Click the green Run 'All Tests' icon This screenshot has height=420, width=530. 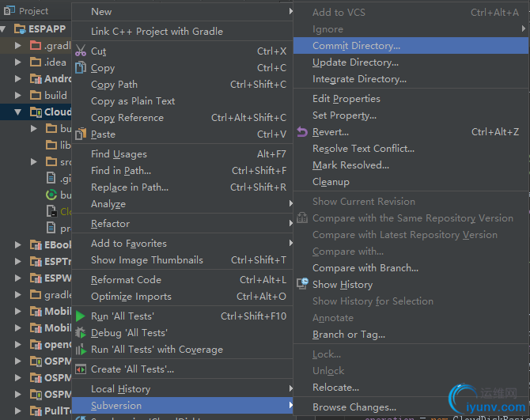click(x=80, y=316)
